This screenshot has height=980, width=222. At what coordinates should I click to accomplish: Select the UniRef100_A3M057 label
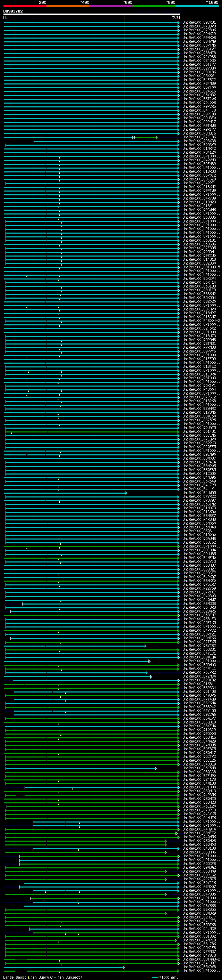[199, 886]
